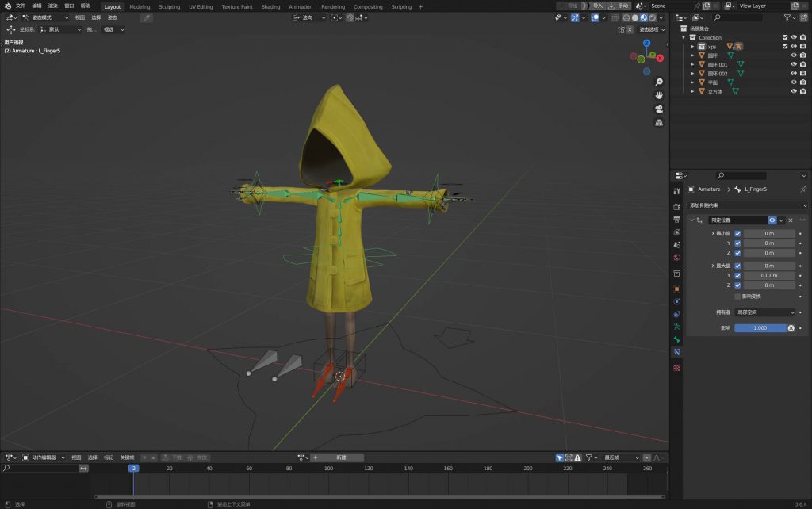The image size is (812, 509).
Task: Click the Blender logo icon
Action: point(8,6)
